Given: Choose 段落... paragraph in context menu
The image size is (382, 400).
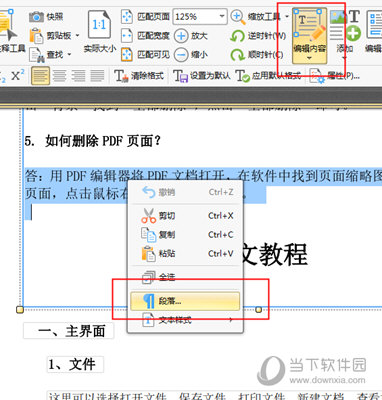Looking at the screenshot, I should pos(185,301).
